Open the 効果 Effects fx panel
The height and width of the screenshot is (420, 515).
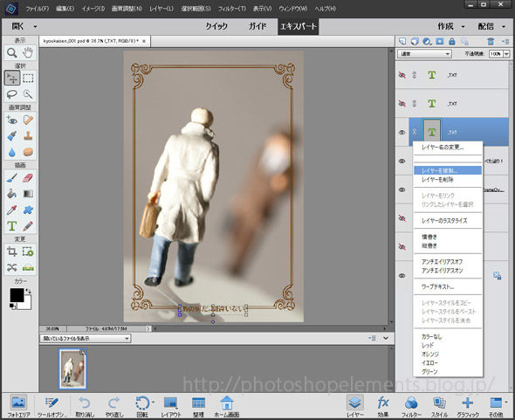coord(383,406)
